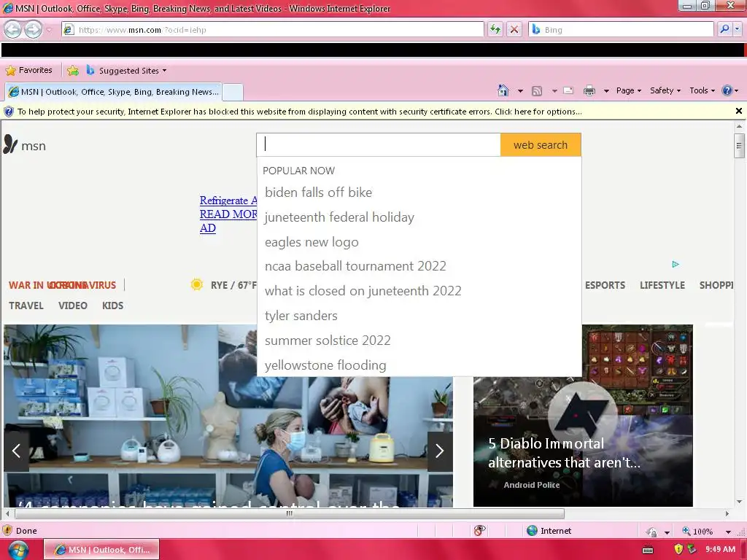Viewport: 747px width, 560px height.
Task: Click the Home icon in command bar
Action: (503, 90)
